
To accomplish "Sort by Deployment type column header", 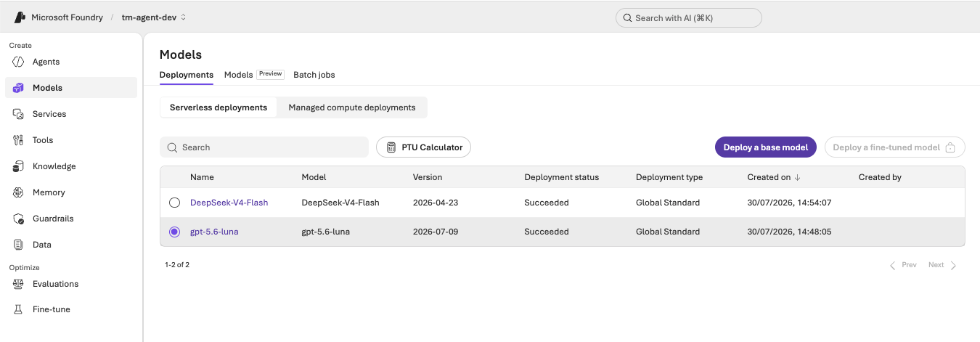I will tap(669, 177).
